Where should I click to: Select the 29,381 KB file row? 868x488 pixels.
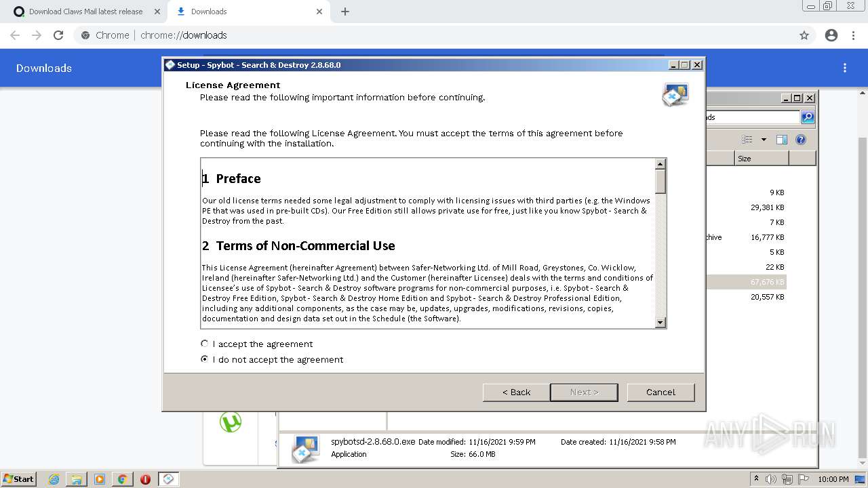tap(746, 207)
